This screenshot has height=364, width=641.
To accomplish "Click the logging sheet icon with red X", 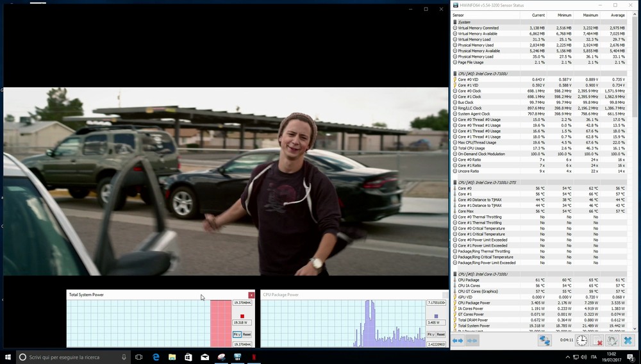I will pos(597,341).
